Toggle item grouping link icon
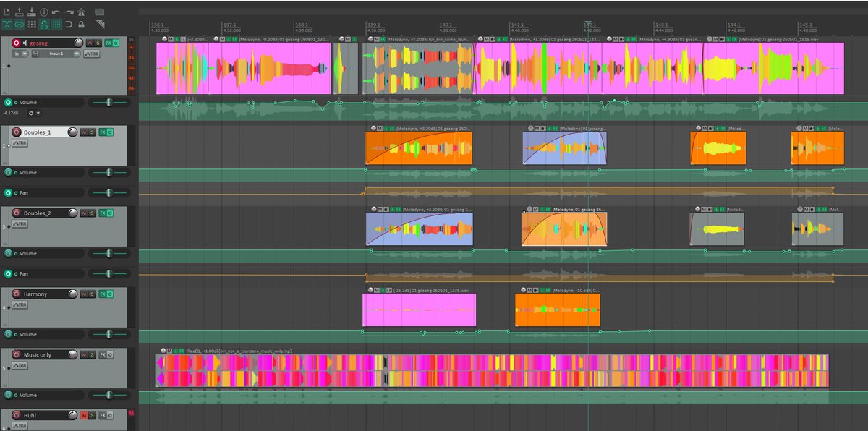The image size is (868, 431). 20,25
